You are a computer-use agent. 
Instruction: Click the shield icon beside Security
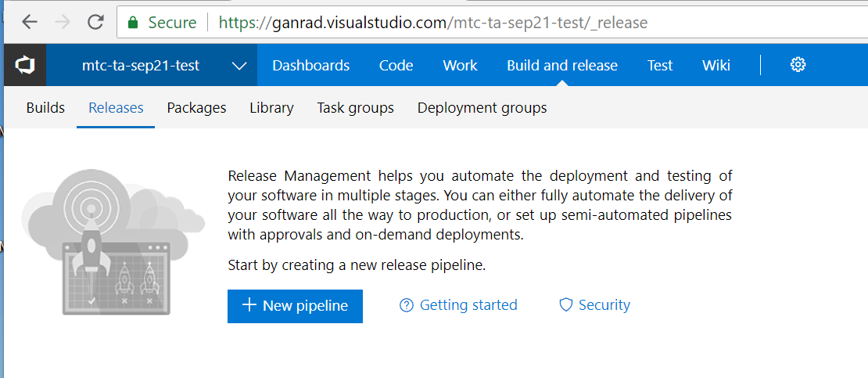point(565,305)
